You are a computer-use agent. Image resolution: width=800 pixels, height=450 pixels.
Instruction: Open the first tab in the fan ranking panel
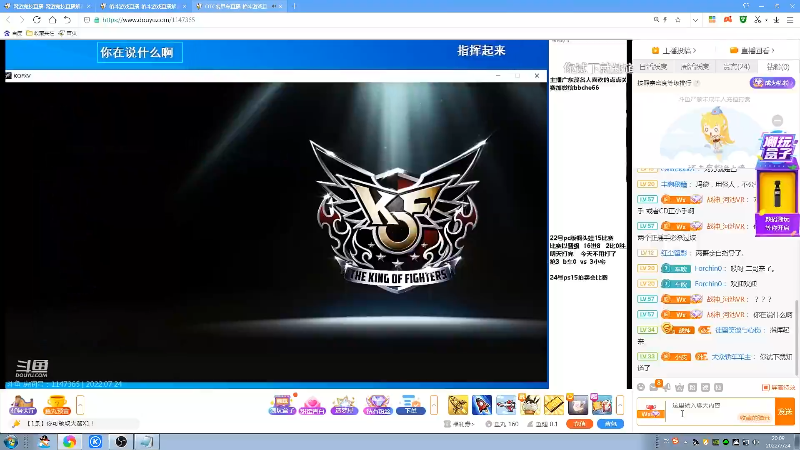(x=653, y=67)
